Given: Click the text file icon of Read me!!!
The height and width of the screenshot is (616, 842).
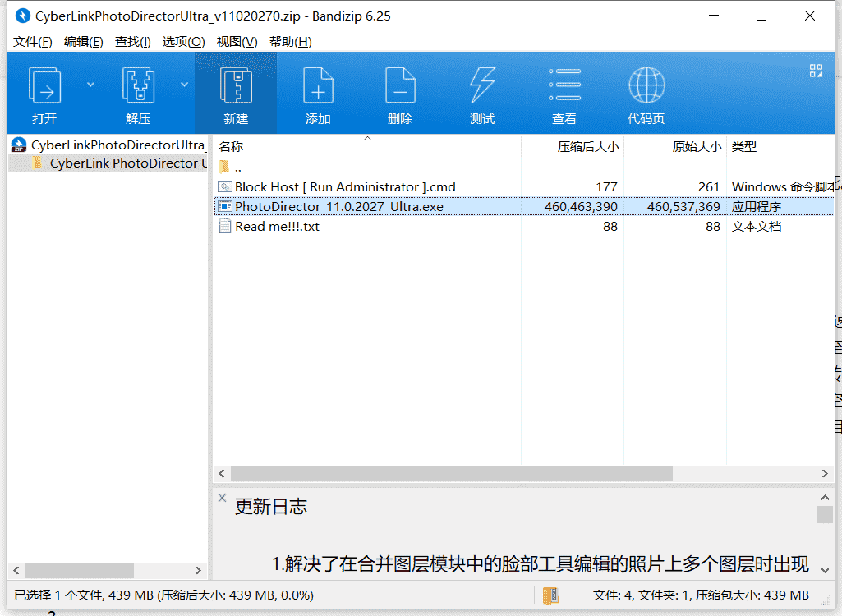Looking at the screenshot, I should (224, 227).
